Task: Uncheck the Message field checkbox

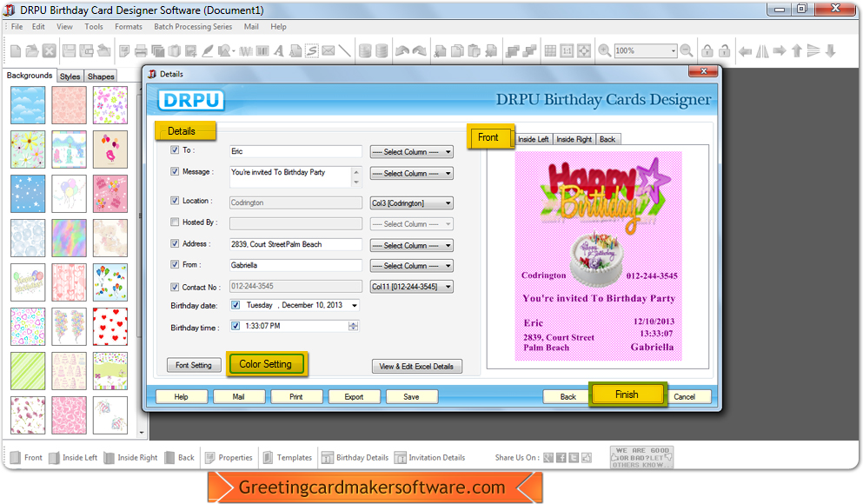Action: click(x=175, y=171)
